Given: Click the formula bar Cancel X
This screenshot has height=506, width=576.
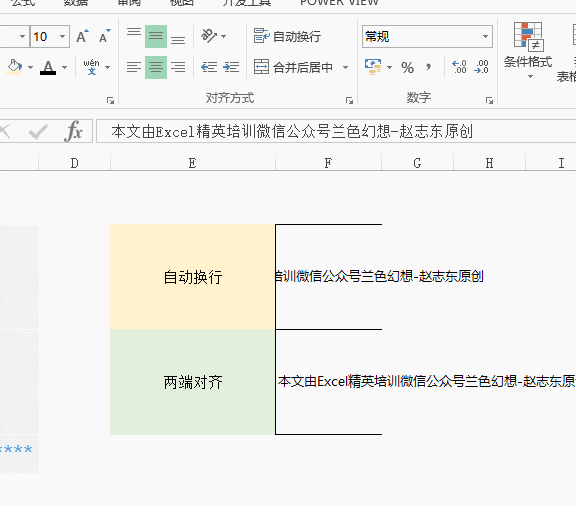Looking at the screenshot, I should [5, 132].
